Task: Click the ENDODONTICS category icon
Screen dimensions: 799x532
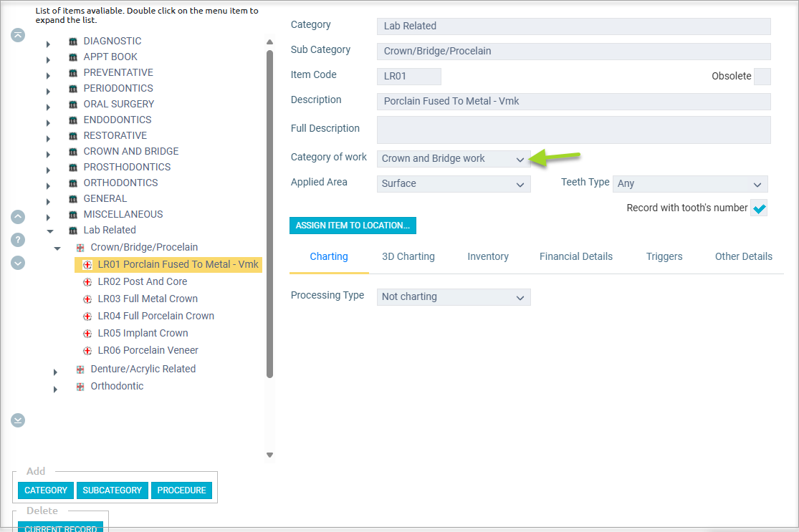Action: click(73, 120)
